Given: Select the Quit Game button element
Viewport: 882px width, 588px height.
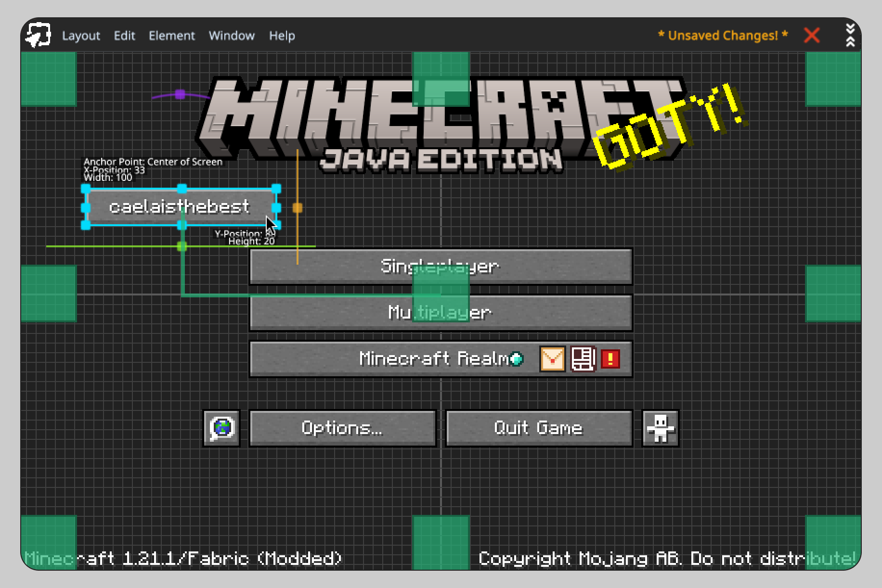Looking at the screenshot, I should pos(539,428).
